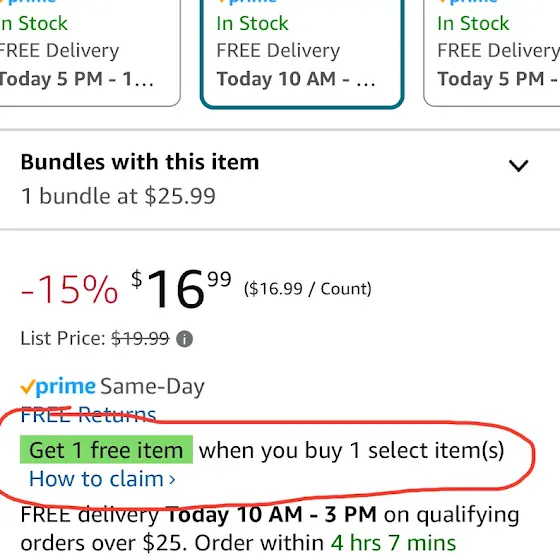The width and height of the screenshot is (560, 560).
Task: Click the FREE Returns link
Action: [88, 415]
